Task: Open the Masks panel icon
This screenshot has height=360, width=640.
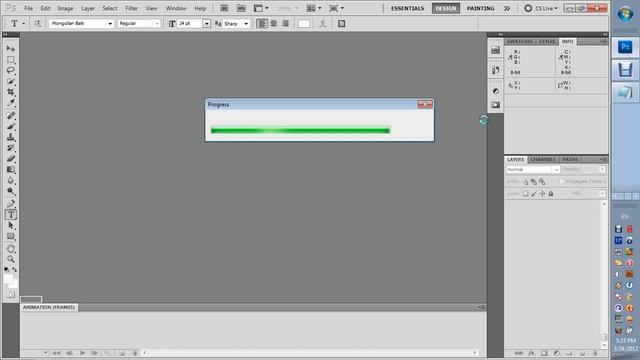Action: click(x=496, y=105)
